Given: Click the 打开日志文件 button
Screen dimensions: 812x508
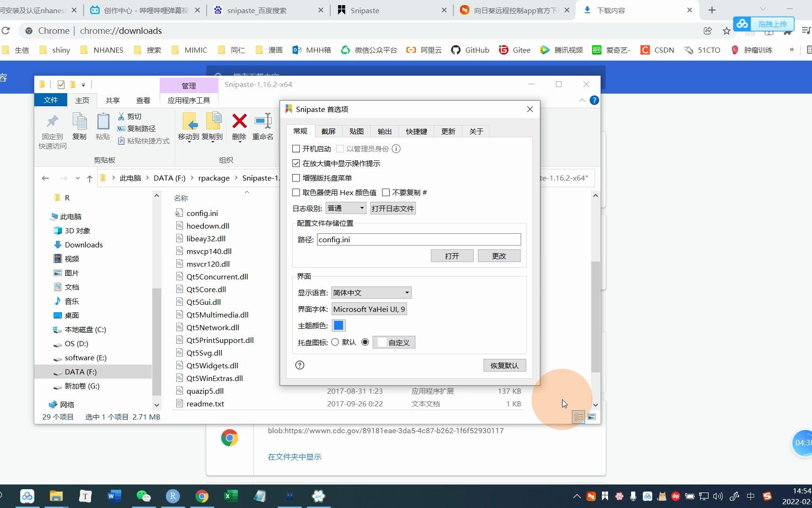Looking at the screenshot, I should click(x=393, y=208).
